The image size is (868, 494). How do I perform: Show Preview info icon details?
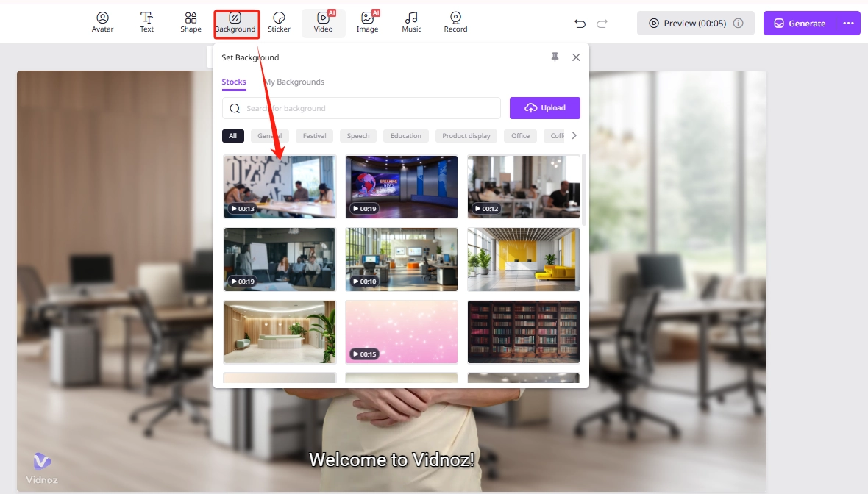(739, 24)
